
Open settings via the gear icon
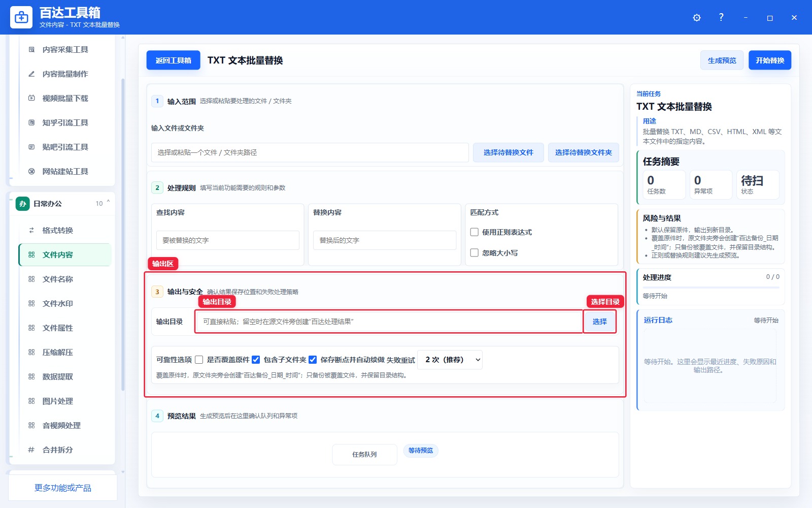(697, 18)
